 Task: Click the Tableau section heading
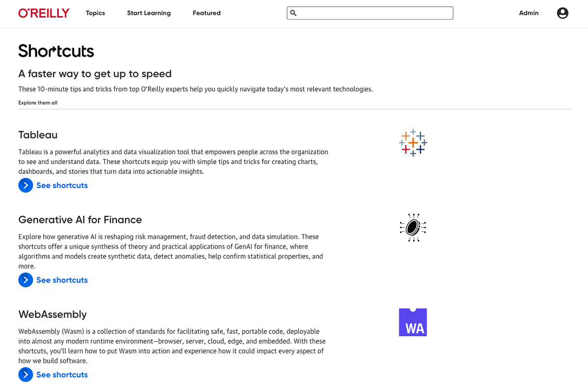(x=38, y=135)
